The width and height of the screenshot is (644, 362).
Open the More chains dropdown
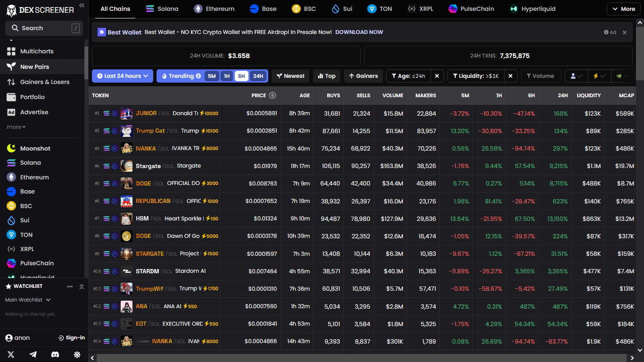tap(623, 9)
